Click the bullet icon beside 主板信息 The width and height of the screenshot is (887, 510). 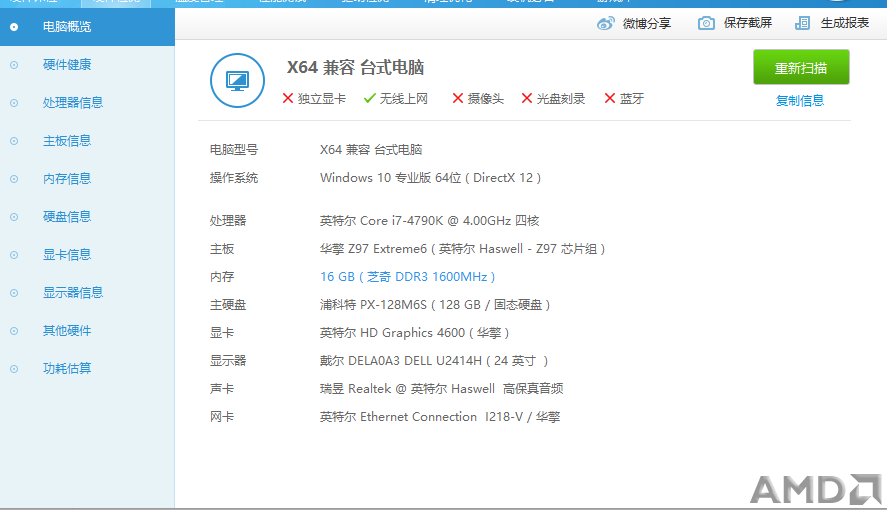pyautogui.click(x=14, y=141)
